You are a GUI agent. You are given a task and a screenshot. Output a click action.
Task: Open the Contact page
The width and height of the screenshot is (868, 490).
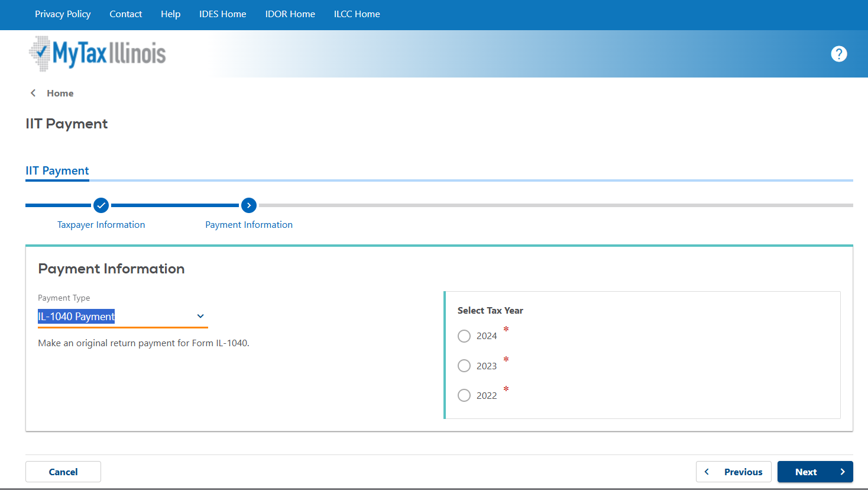125,14
